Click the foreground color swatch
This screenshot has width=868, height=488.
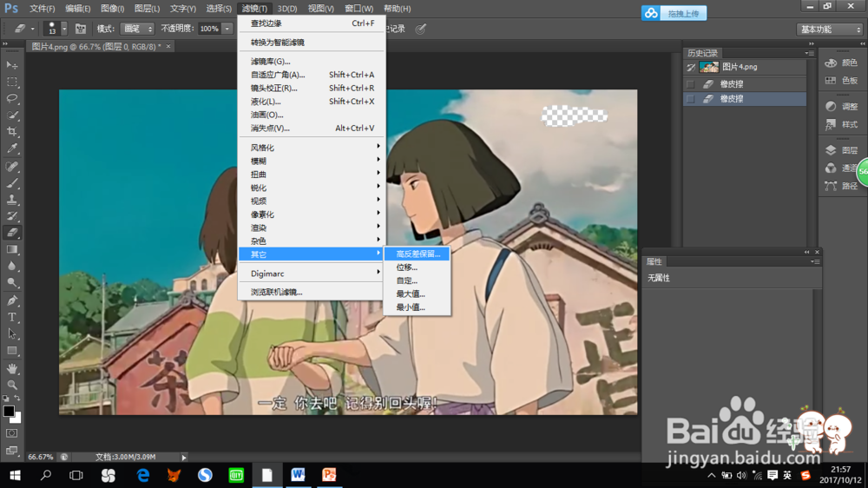[x=8, y=411]
